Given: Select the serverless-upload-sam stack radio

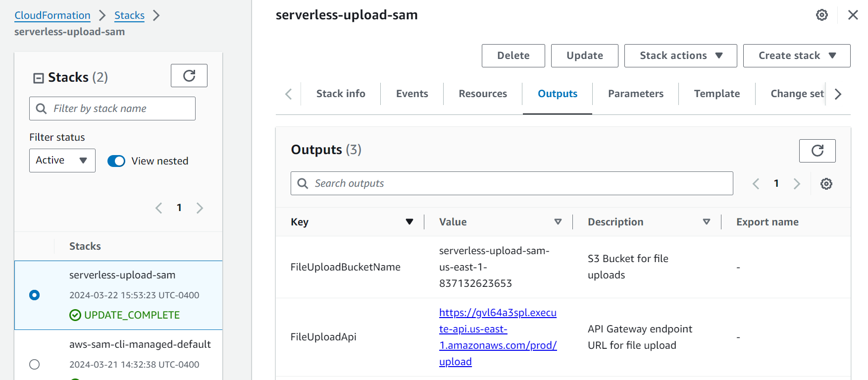Looking at the screenshot, I should pyautogui.click(x=34, y=295).
